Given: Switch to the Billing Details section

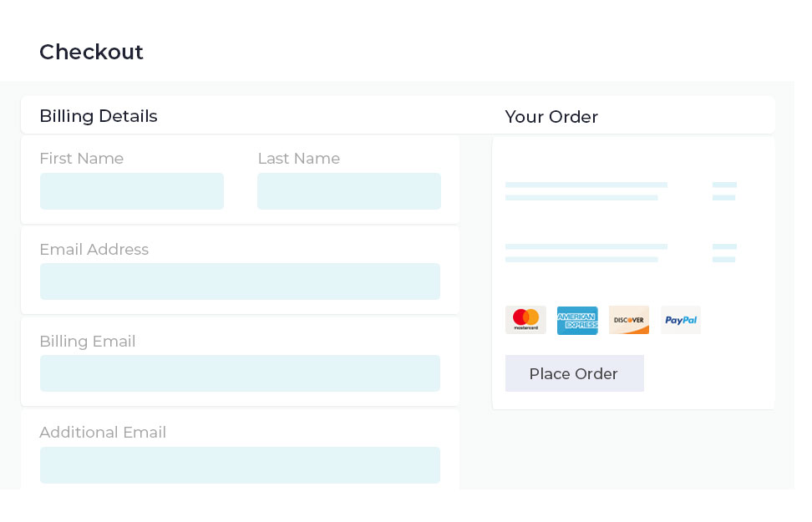Looking at the screenshot, I should (x=98, y=116).
